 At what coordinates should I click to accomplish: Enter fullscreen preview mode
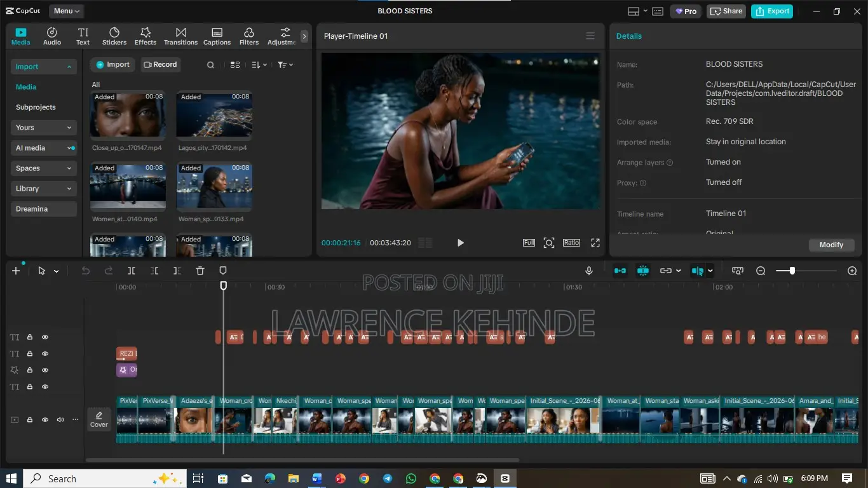point(595,243)
